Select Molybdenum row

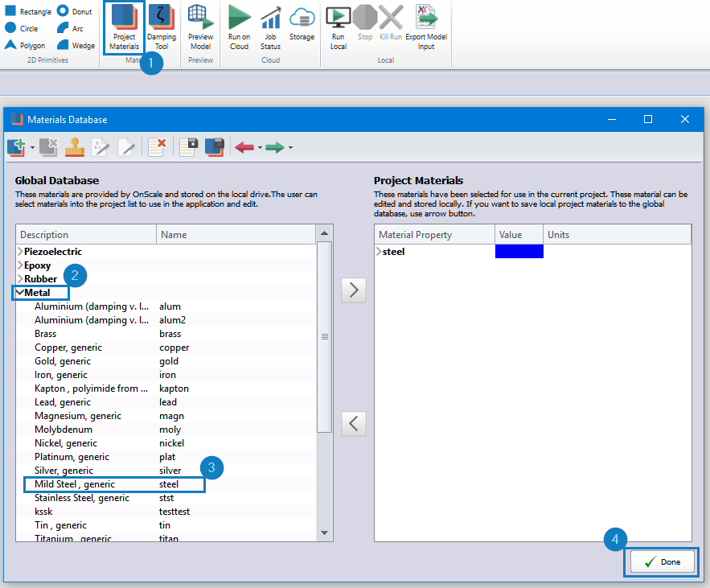click(x=166, y=430)
